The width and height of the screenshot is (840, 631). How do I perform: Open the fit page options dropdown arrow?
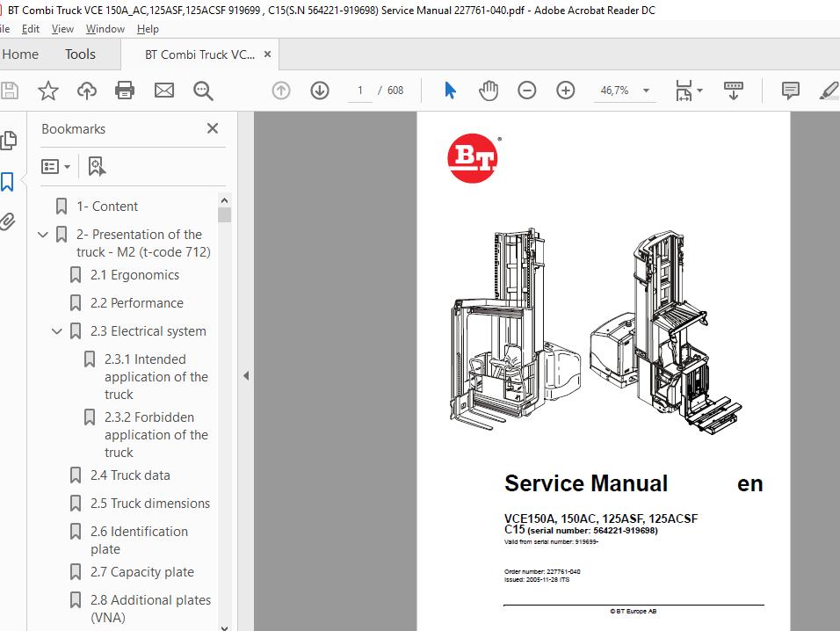(x=699, y=91)
